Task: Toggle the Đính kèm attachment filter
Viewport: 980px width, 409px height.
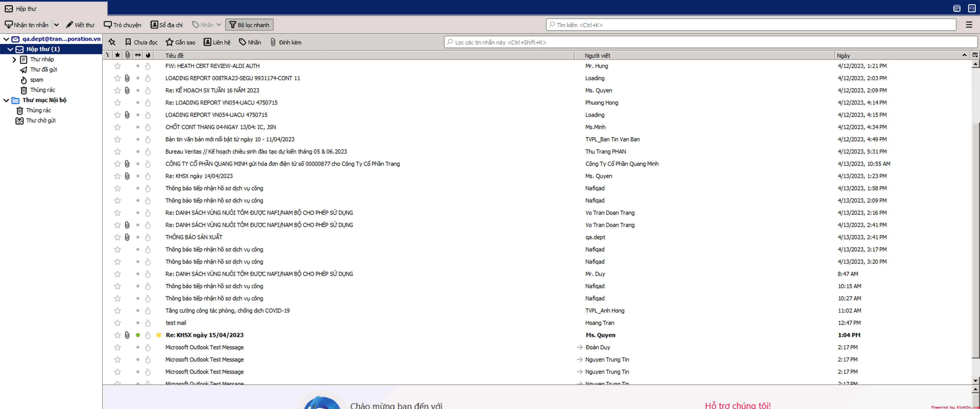Action: (x=286, y=42)
